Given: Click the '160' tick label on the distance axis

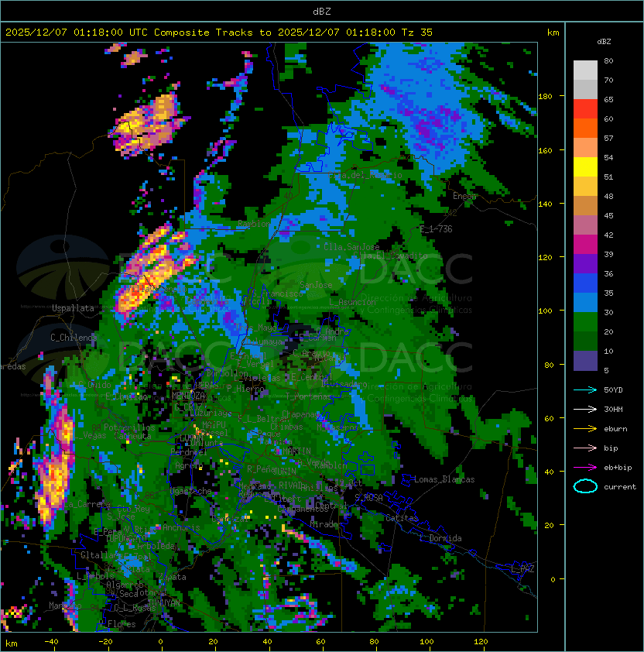Looking at the screenshot, I should tap(545, 150).
